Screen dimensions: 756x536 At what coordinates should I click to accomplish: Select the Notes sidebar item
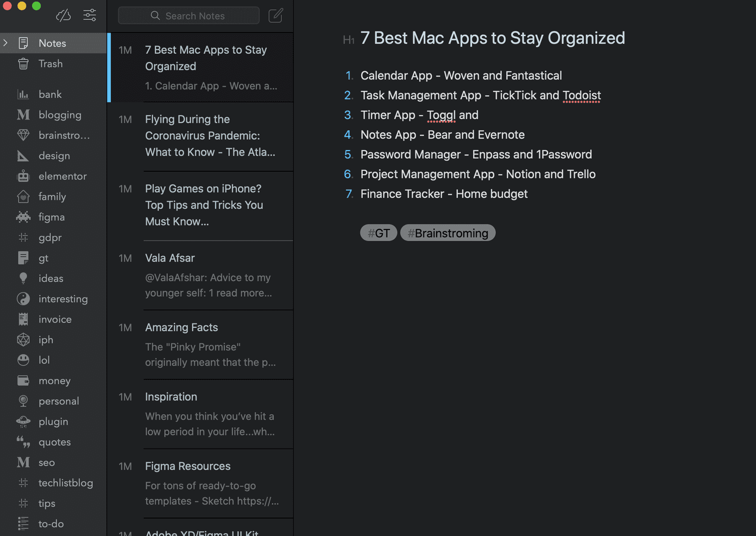pyautogui.click(x=53, y=43)
